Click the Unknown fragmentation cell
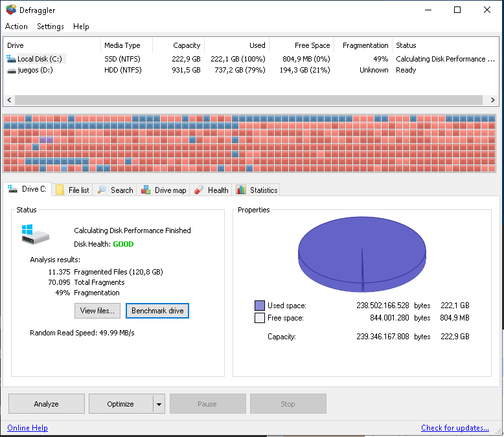This screenshot has width=504, height=437. (x=374, y=70)
